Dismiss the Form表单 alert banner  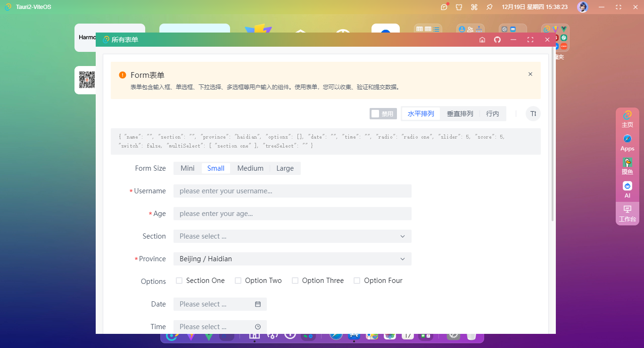click(530, 74)
